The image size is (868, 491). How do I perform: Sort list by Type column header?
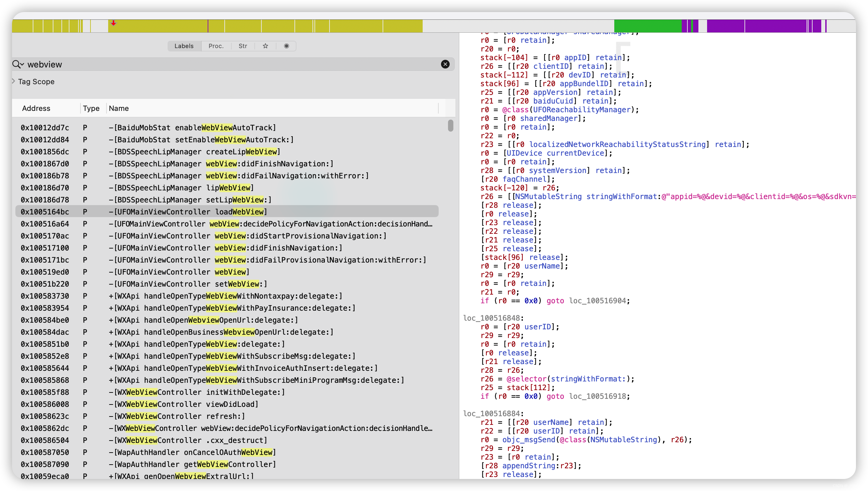[91, 108]
